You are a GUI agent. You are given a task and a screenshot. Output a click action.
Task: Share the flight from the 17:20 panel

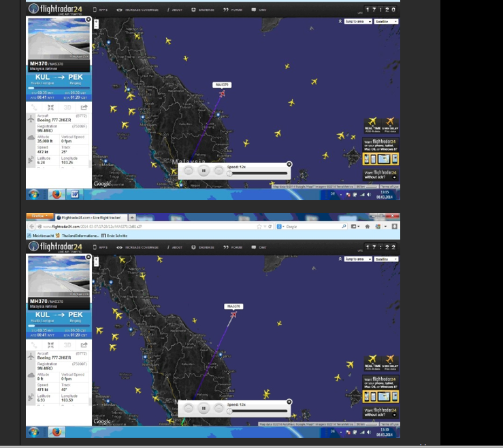coord(84,108)
